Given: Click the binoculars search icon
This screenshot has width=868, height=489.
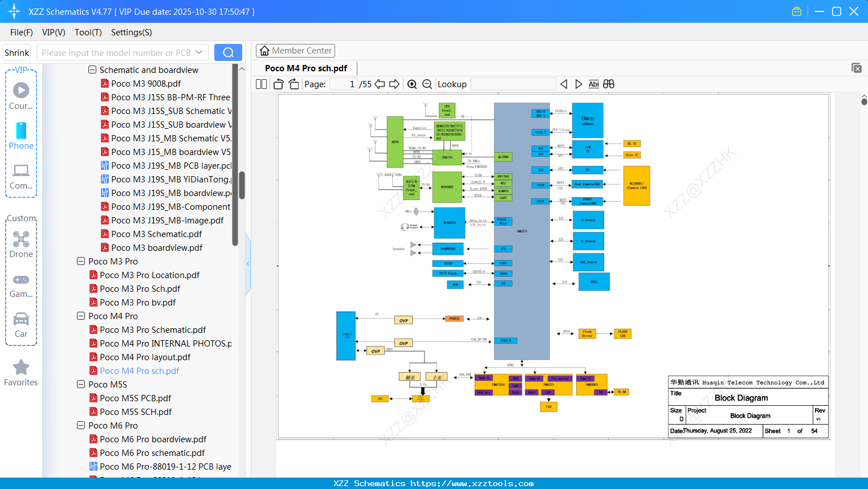Looking at the screenshot, I should [609, 84].
